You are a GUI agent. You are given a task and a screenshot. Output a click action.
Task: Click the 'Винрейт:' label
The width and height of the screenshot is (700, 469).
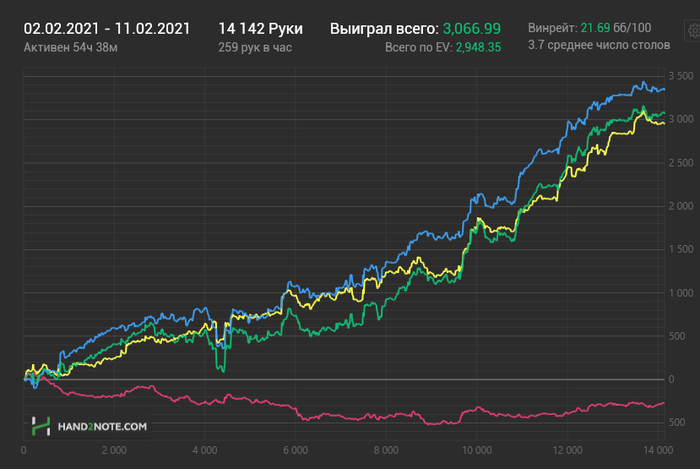click(553, 28)
